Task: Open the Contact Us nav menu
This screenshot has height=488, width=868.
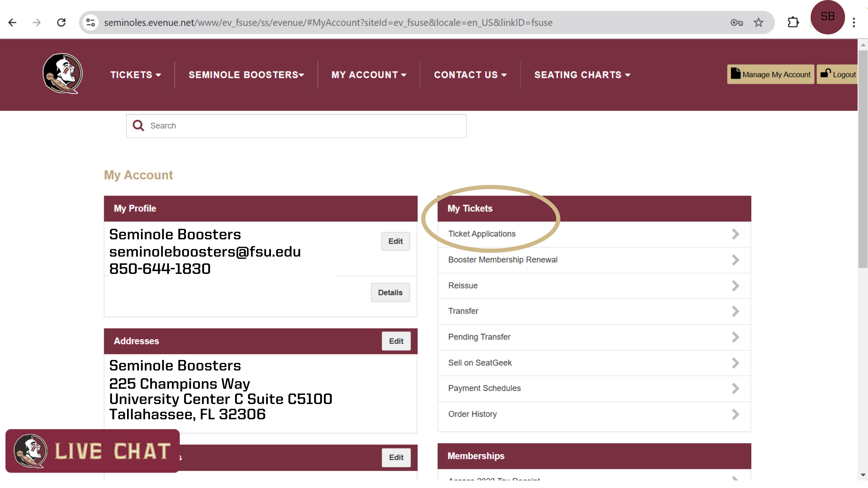Action: (470, 75)
